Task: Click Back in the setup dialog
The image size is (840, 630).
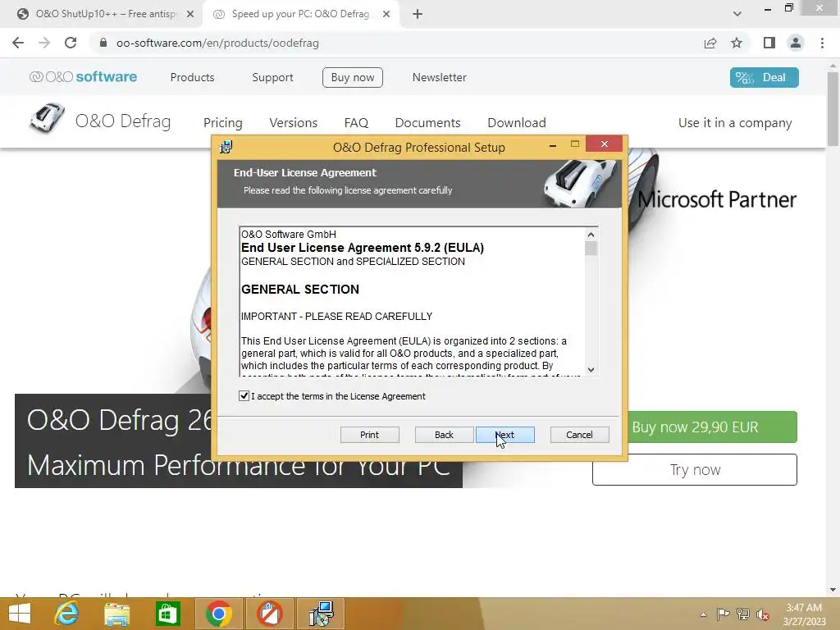Action: tap(444, 435)
